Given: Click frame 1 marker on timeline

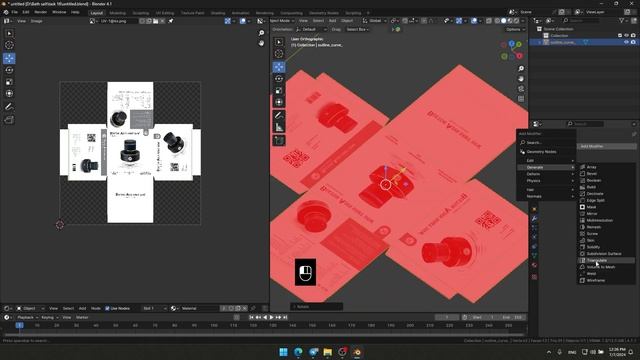Looking at the screenshot, I should 19,325.
